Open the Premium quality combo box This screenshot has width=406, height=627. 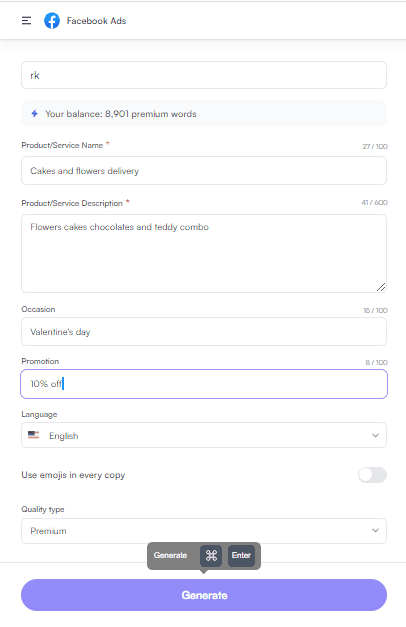coord(204,531)
